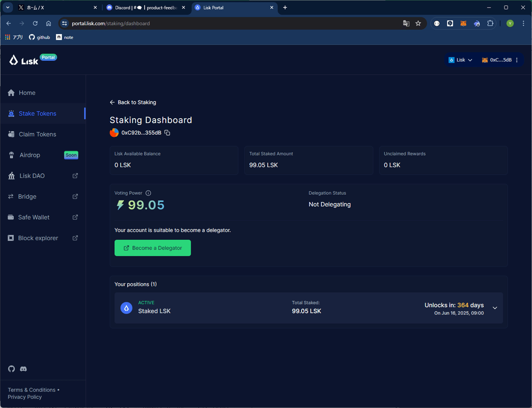Open the Lisk network dropdown

[460, 60]
